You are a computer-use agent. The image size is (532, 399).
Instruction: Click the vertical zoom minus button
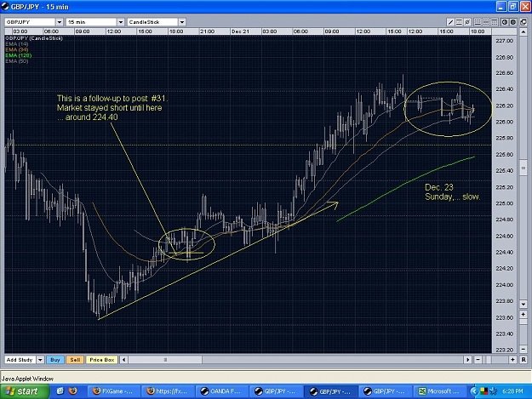523,349
